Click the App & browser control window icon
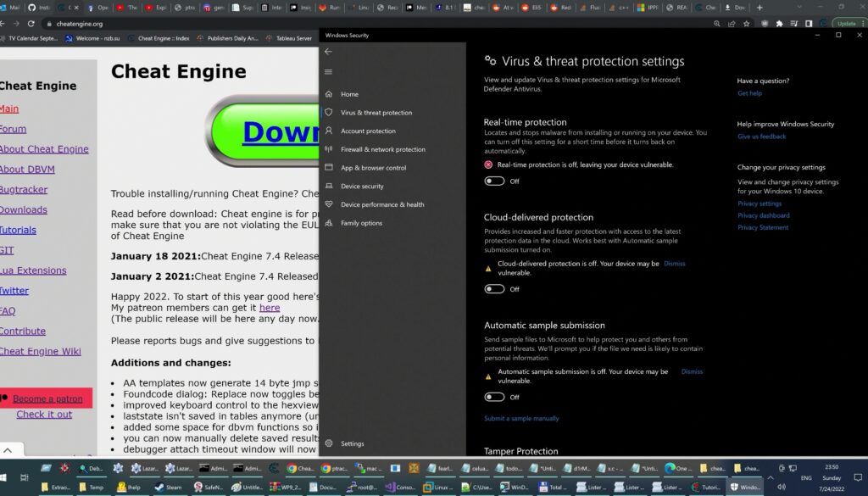 pos(329,167)
